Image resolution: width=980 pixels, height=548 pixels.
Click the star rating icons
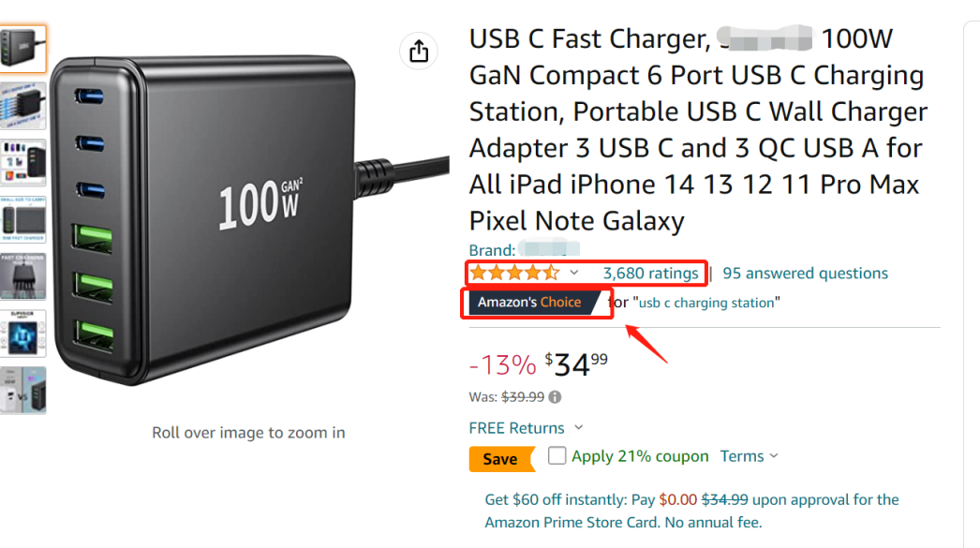pyautogui.click(x=514, y=274)
